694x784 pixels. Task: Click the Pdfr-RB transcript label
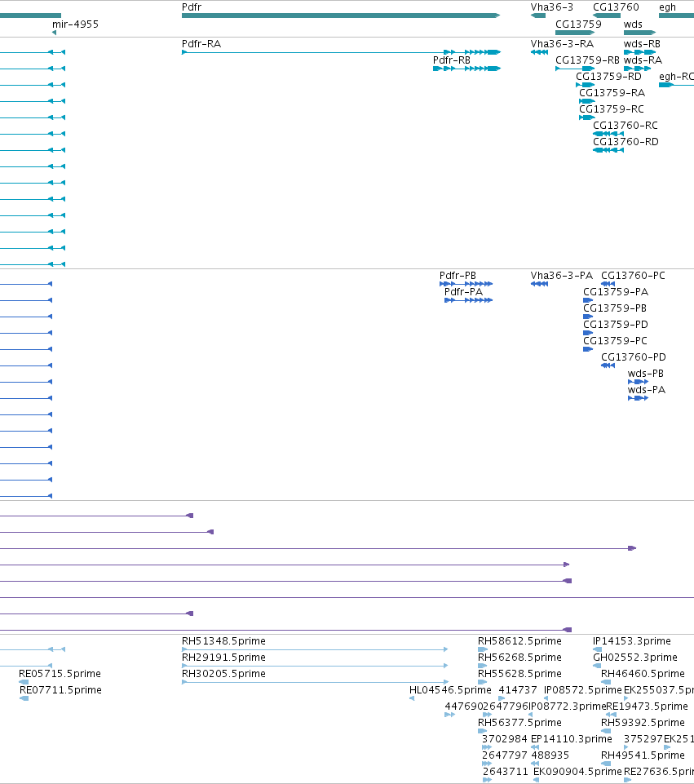(451, 60)
